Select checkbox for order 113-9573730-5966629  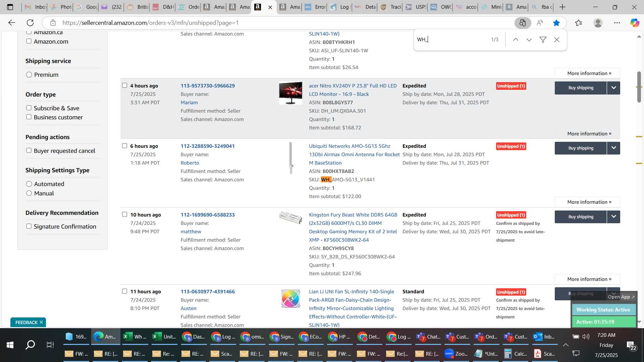(125, 85)
